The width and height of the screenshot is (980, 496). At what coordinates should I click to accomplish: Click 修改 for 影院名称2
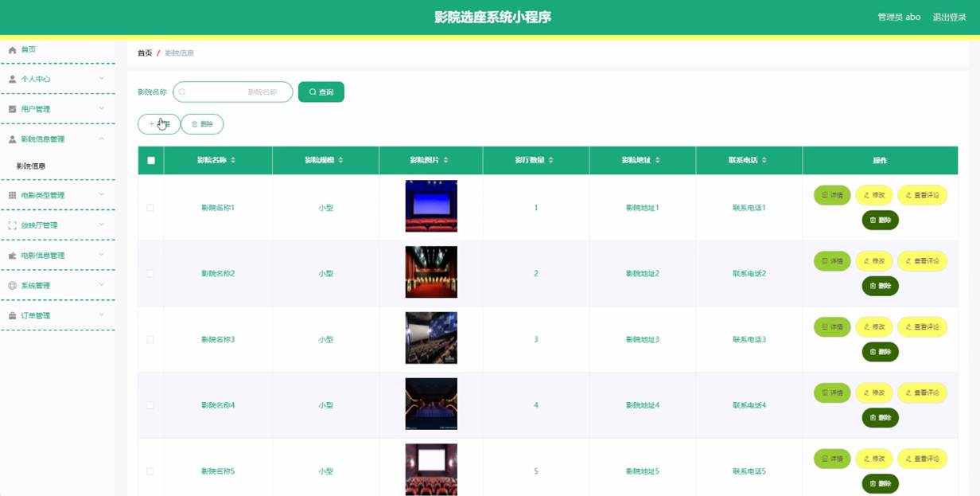click(874, 261)
